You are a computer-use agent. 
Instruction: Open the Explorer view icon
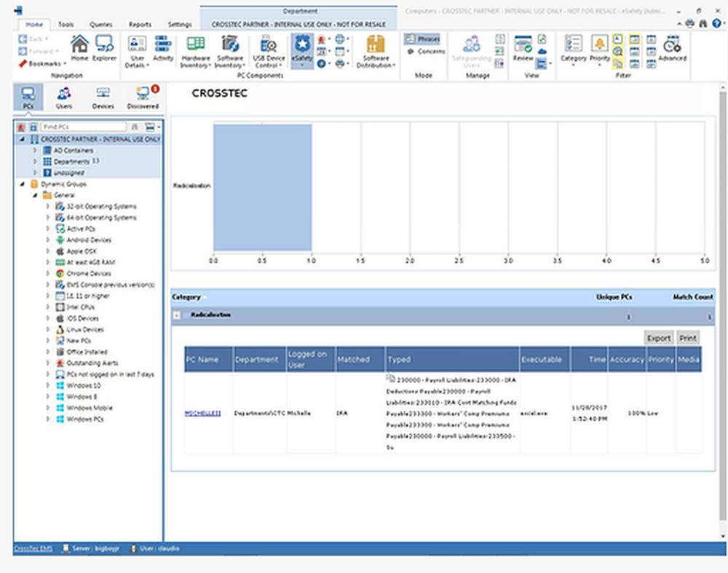click(x=104, y=48)
